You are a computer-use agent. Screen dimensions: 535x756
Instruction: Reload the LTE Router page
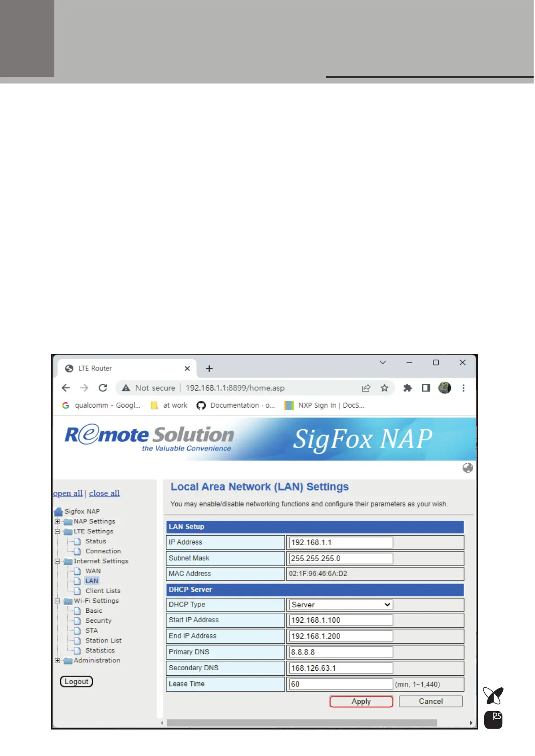[x=103, y=388]
